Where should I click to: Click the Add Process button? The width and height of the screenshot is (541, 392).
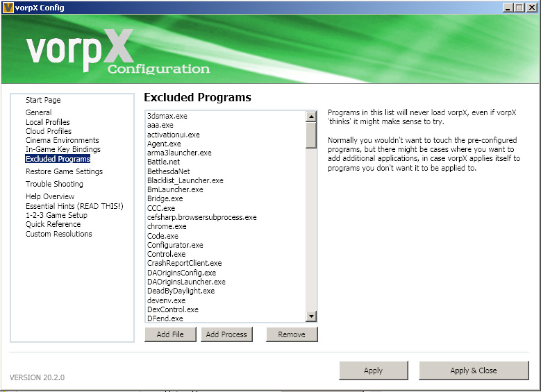click(x=226, y=334)
